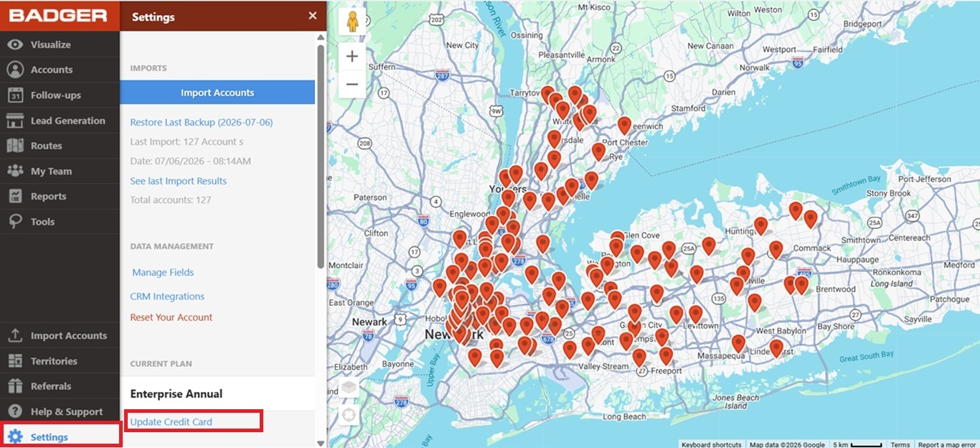Open the Help & Support label
Image resolution: width=980 pixels, height=448 pixels.
[x=67, y=411]
